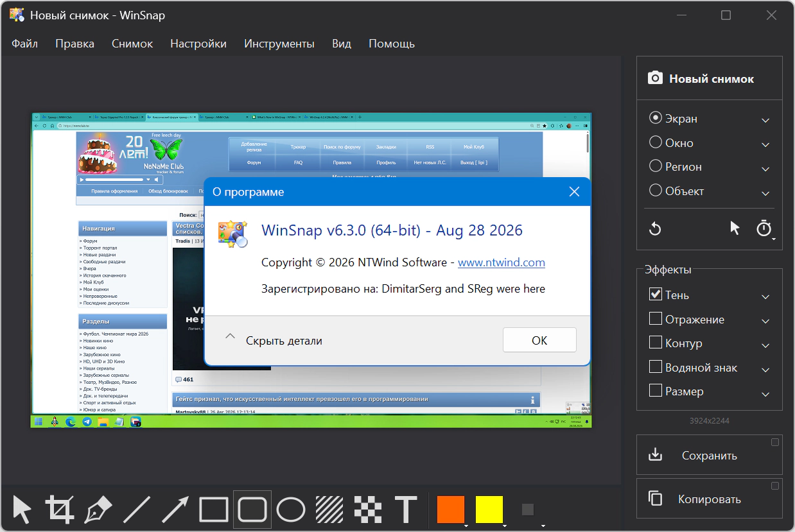Click the copy icon beside Копировать
Viewport: 795px width, 532px height.
tap(655, 499)
